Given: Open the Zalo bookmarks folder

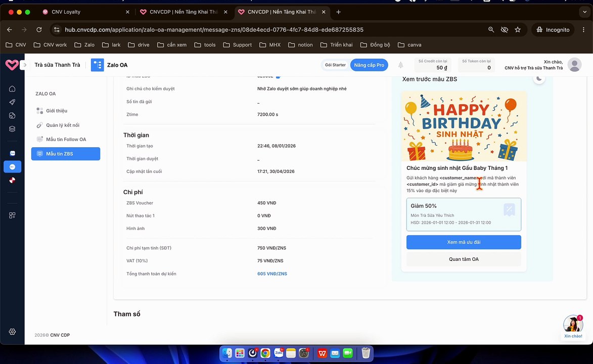Looking at the screenshot, I should coord(84,44).
